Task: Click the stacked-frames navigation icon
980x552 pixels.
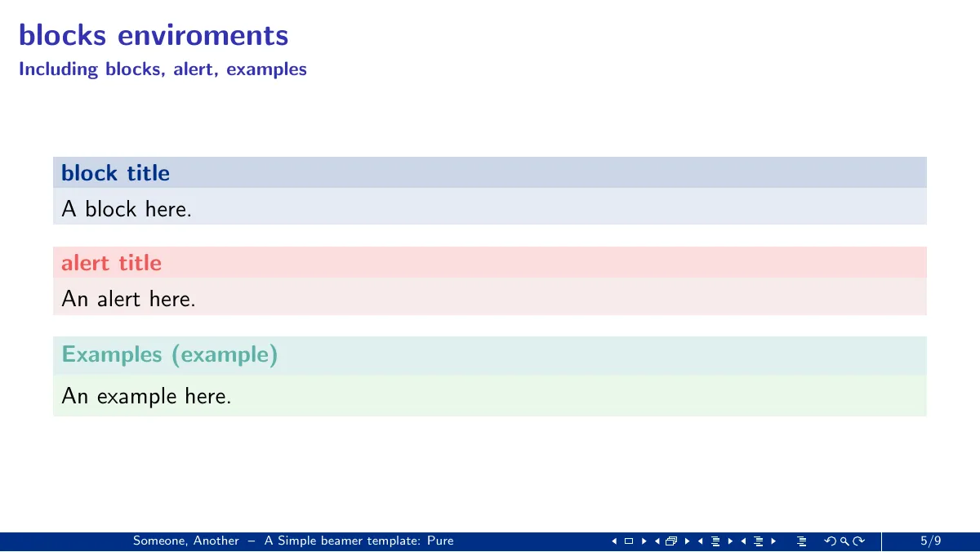Action: 671,541
